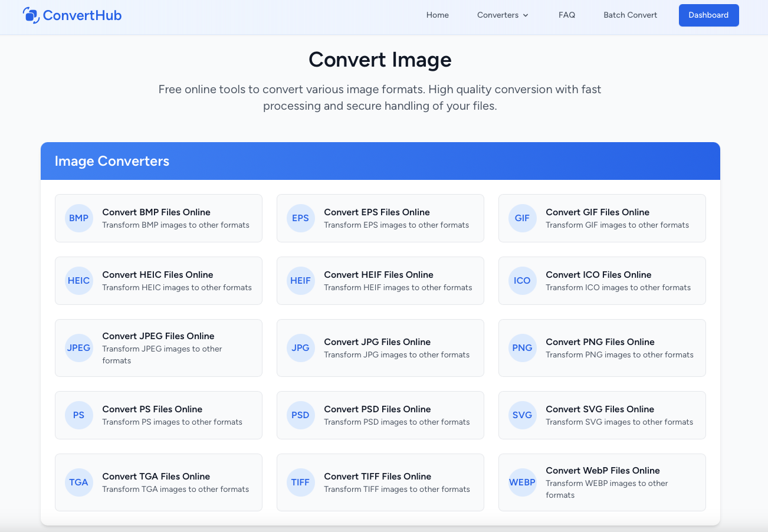This screenshot has height=532, width=768.
Task: Click the PNG format badge icon
Action: 523,348
